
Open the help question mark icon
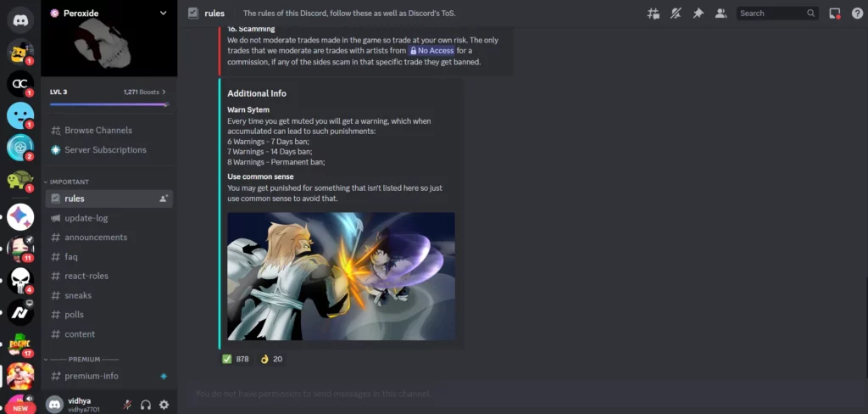(857, 14)
